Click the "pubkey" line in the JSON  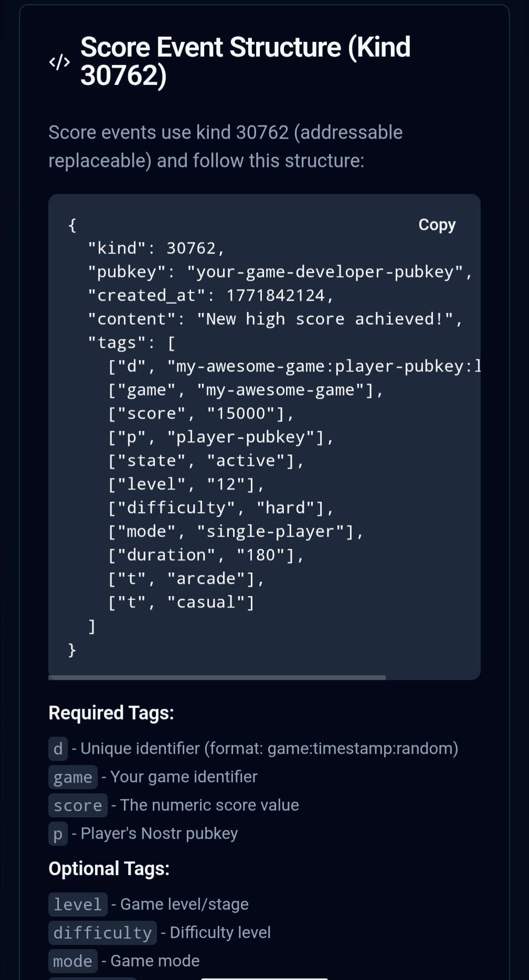click(x=280, y=272)
